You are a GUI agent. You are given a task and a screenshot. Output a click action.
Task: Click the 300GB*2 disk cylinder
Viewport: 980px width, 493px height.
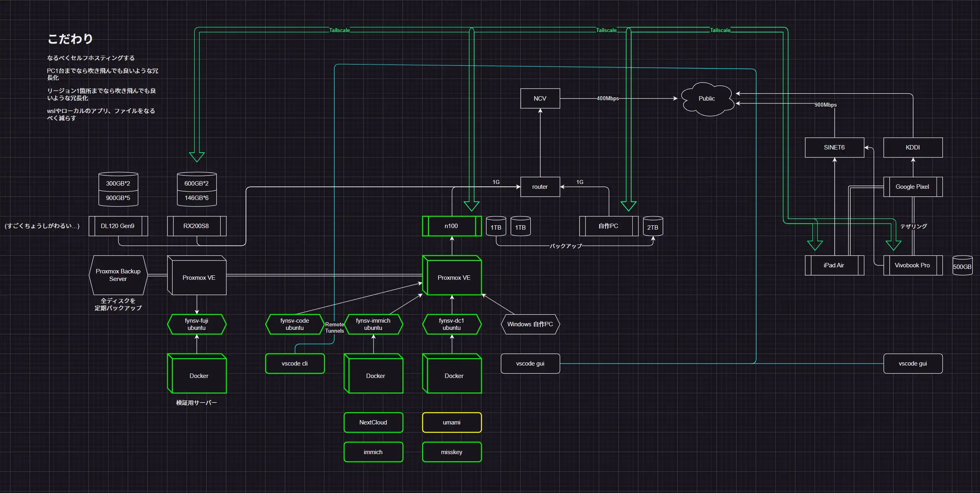118,183
